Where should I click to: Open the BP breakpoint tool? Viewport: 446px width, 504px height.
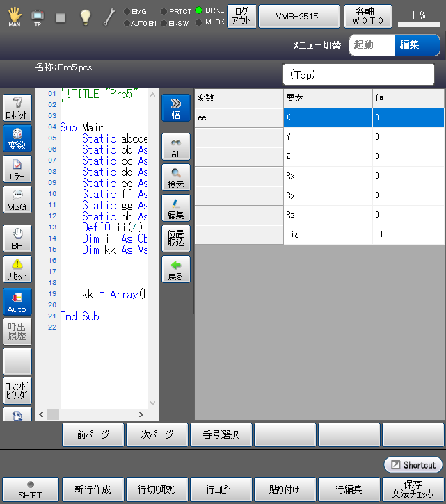click(x=17, y=238)
